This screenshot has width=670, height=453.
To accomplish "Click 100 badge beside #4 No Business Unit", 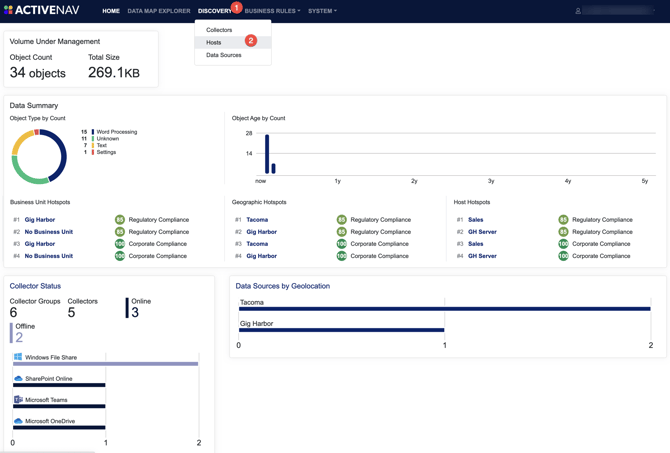I will pyautogui.click(x=120, y=256).
